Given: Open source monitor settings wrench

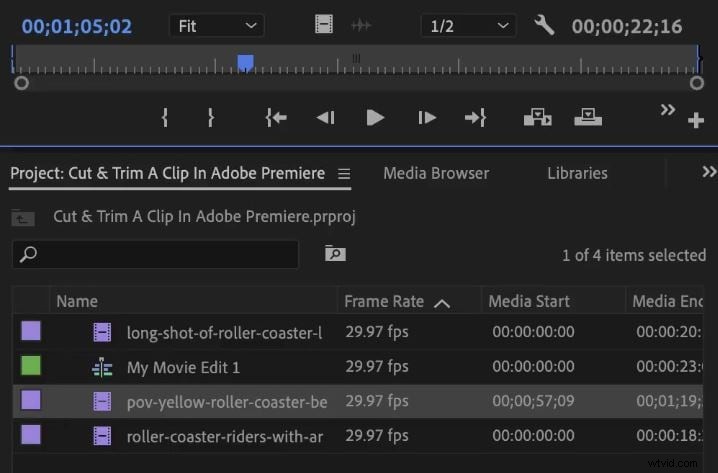Looking at the screenshot, I should (544, 25).
